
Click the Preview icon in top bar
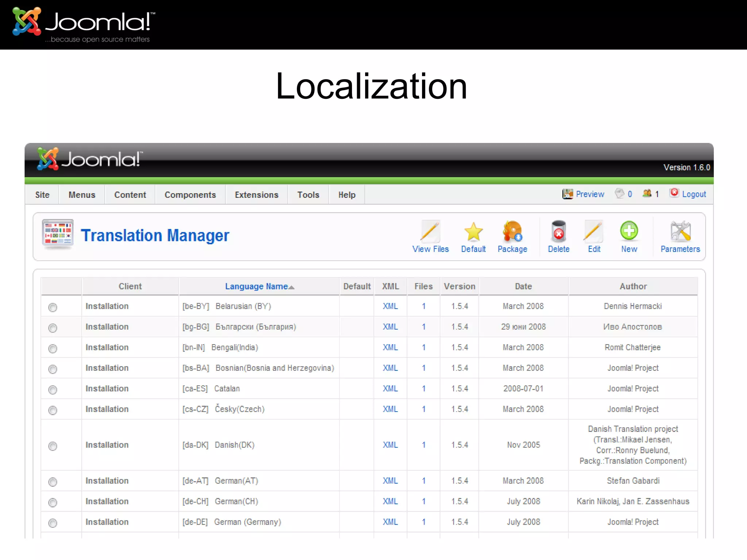pos(568,194)
